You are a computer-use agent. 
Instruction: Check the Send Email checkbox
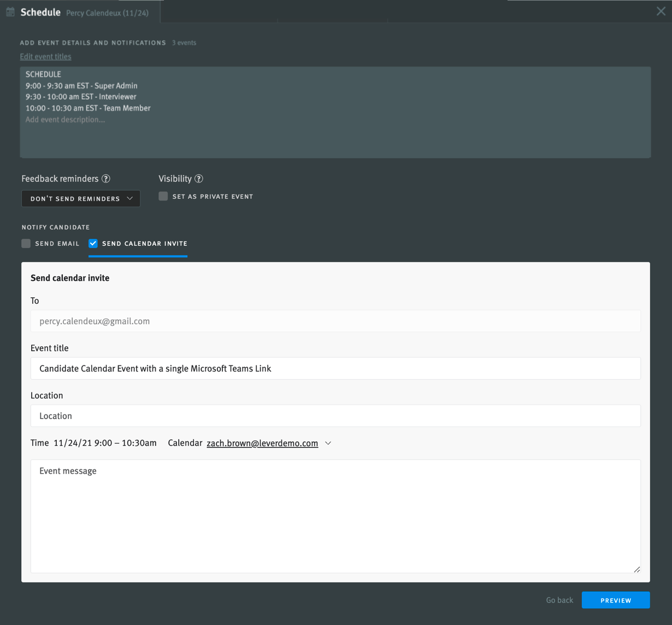tap(26, 244)
